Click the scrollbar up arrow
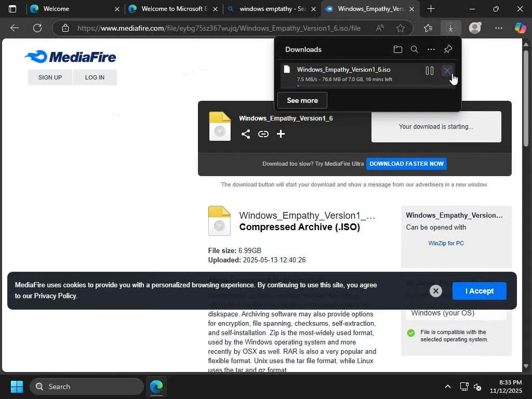 pyautogui.click(x=526, y=45)
